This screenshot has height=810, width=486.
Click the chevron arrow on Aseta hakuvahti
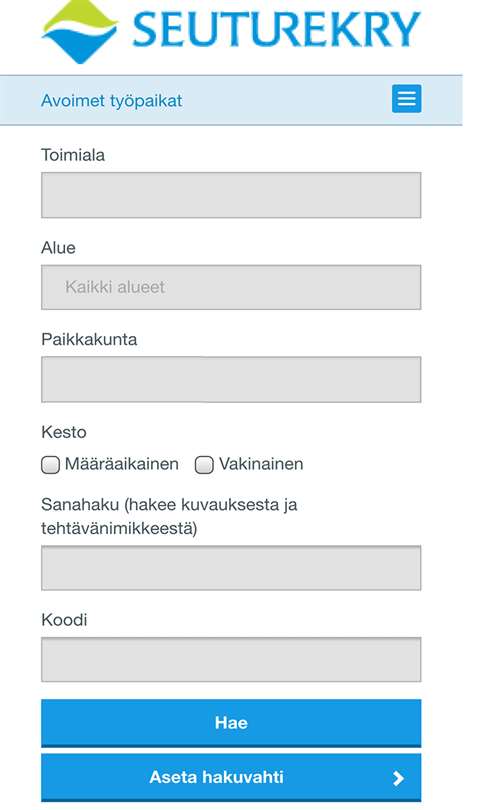click(398, 778)
